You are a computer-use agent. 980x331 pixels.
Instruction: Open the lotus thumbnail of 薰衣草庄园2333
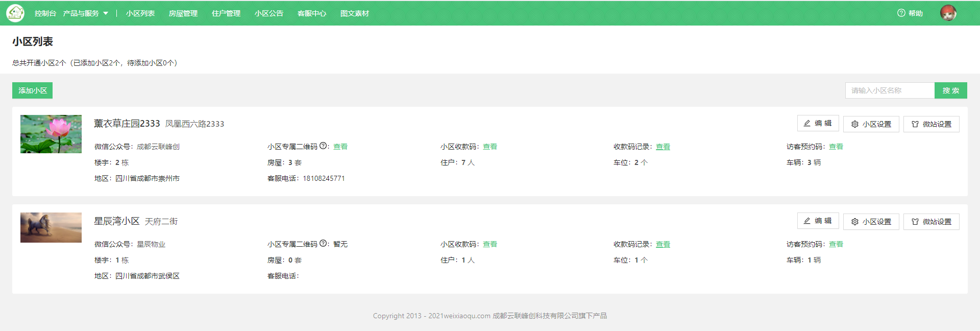(x=51, y=134)
